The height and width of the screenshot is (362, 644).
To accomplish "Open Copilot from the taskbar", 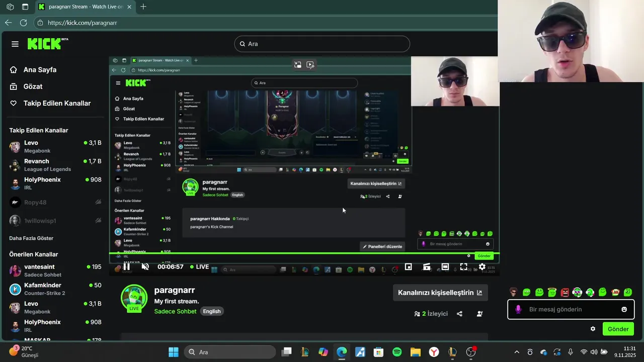I will 323,352.
